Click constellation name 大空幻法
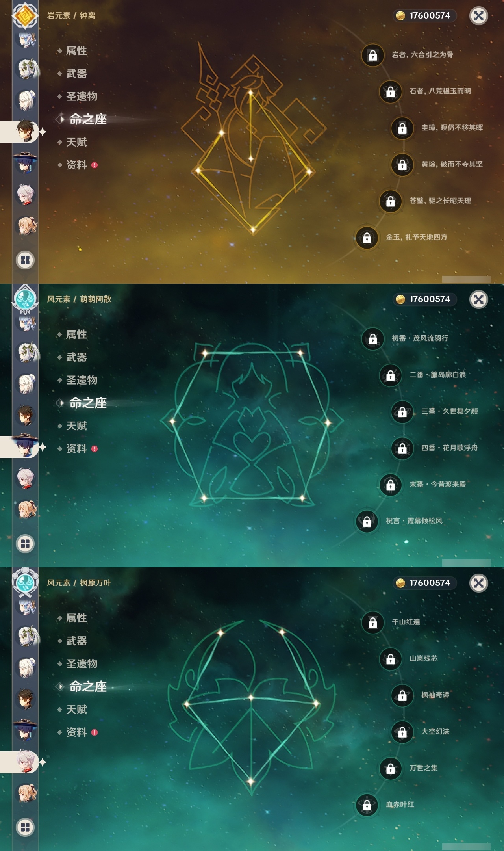504x851 pixels. 435,731
